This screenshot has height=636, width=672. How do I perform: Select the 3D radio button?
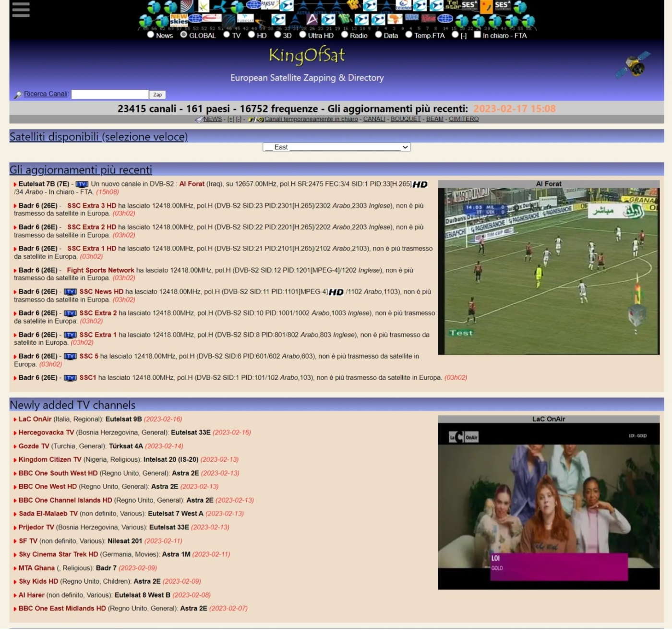coord(277,35)
